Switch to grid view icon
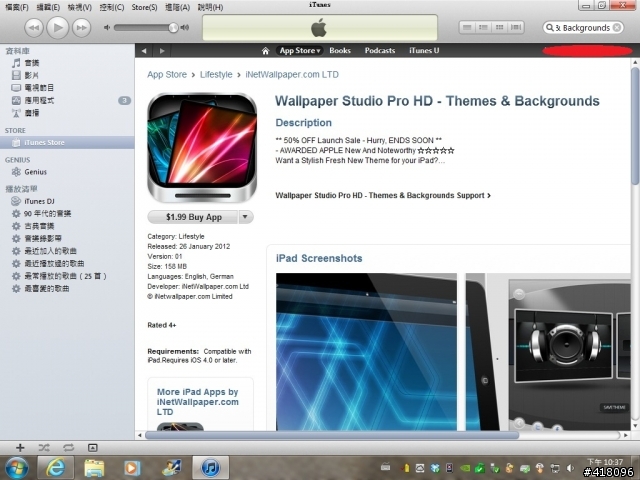 pos(500,27)
